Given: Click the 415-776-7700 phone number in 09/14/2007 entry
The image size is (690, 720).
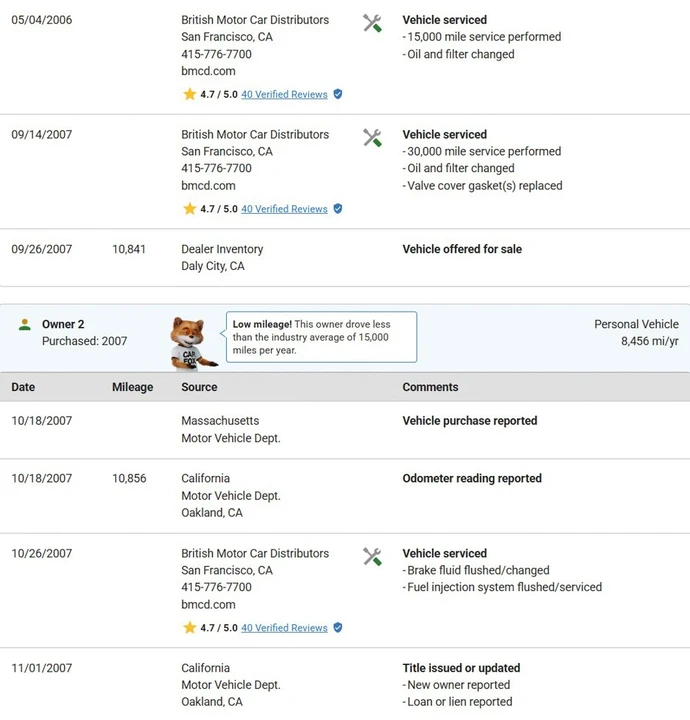Looking at the screenshot, I should 216,168.
